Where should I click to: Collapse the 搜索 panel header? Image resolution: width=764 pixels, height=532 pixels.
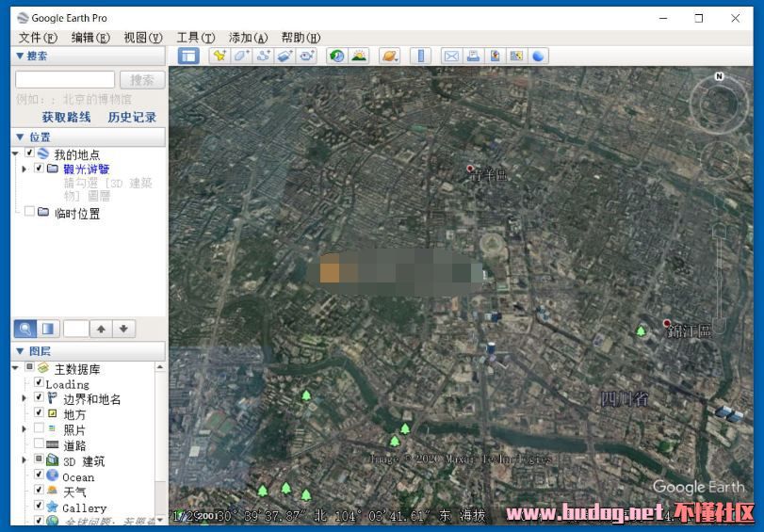89,56
